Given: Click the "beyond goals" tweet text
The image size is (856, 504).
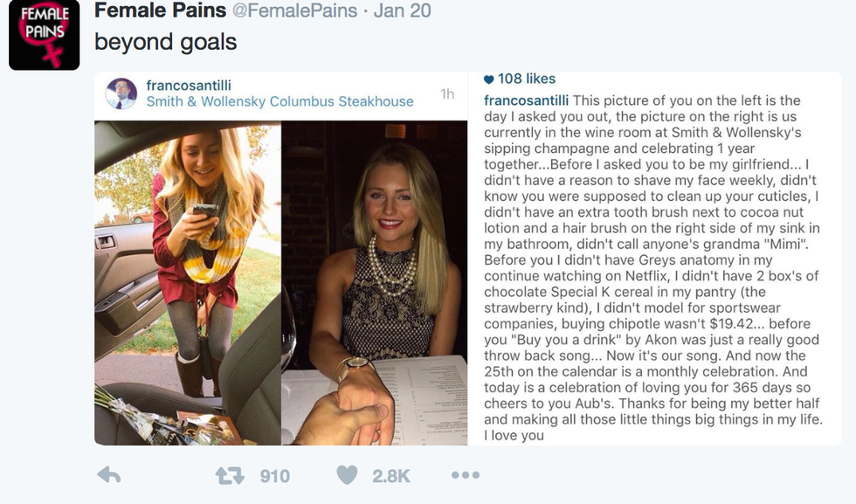Looking at the screenshot, I should click(165, 42).
